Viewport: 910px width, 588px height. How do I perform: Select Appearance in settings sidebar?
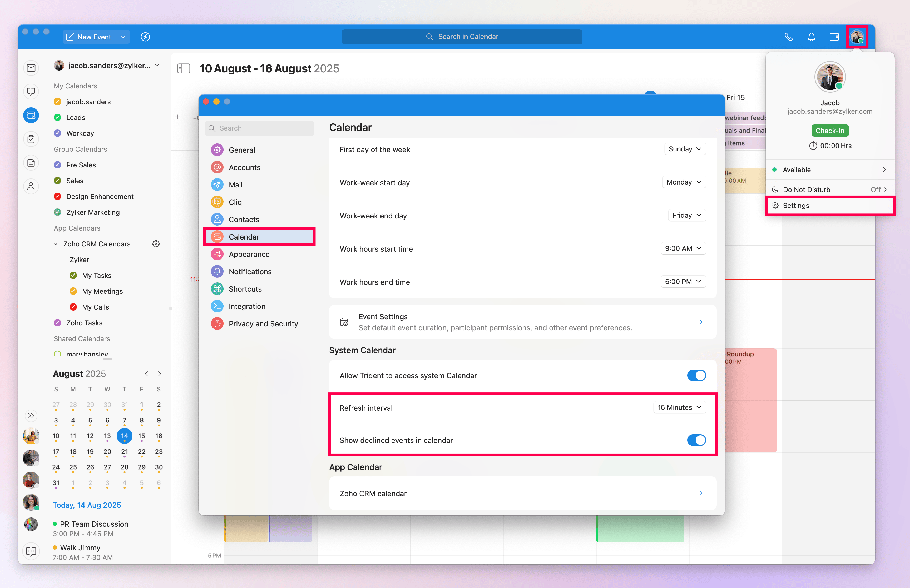point(249,254)
